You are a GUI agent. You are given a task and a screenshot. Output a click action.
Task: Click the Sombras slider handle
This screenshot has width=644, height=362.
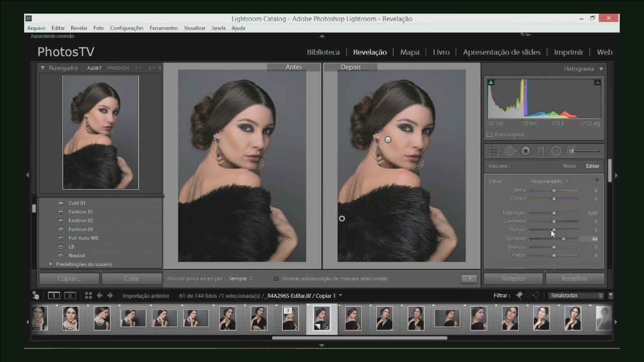(563, 239)
